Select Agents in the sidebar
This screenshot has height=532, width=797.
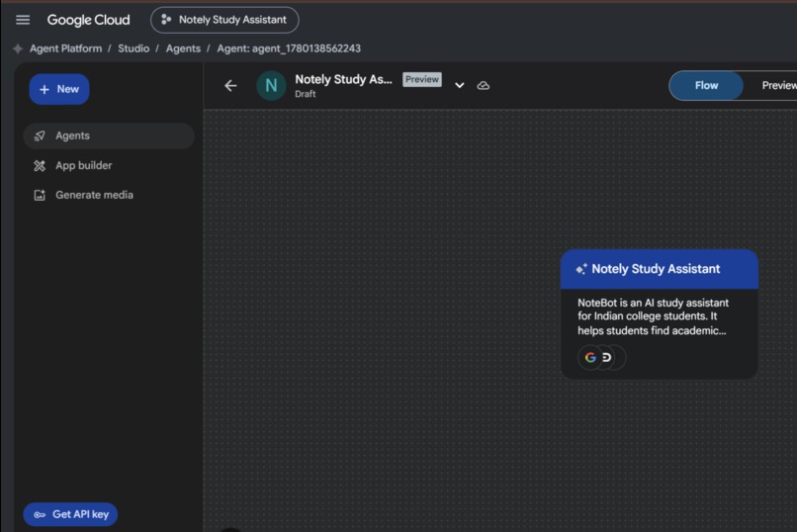point(109,135)
